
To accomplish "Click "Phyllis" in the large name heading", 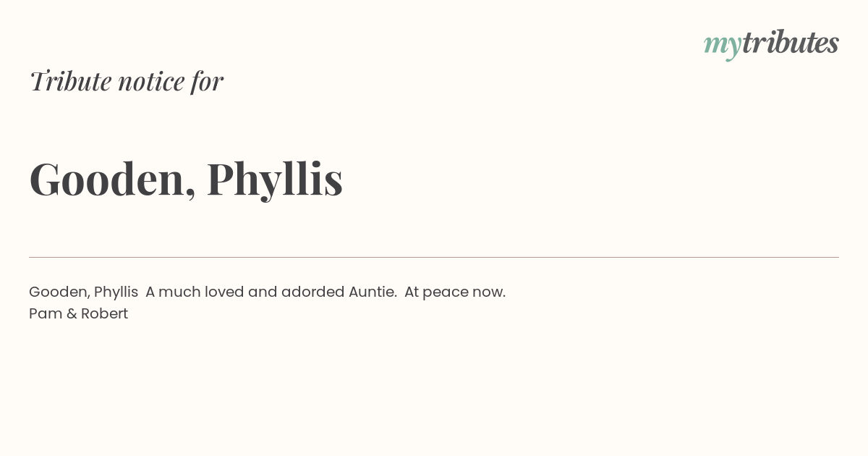I will (x=274, y=179).
